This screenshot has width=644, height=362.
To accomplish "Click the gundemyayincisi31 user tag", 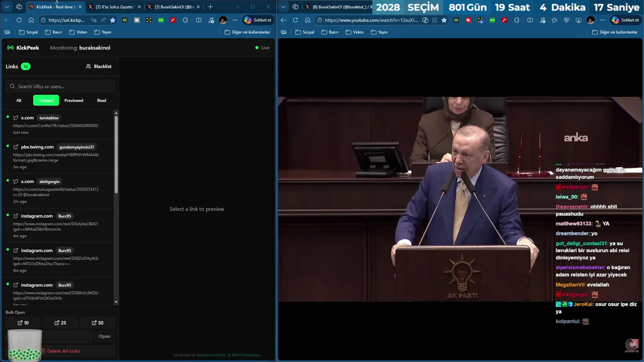I will click(76, 147).
